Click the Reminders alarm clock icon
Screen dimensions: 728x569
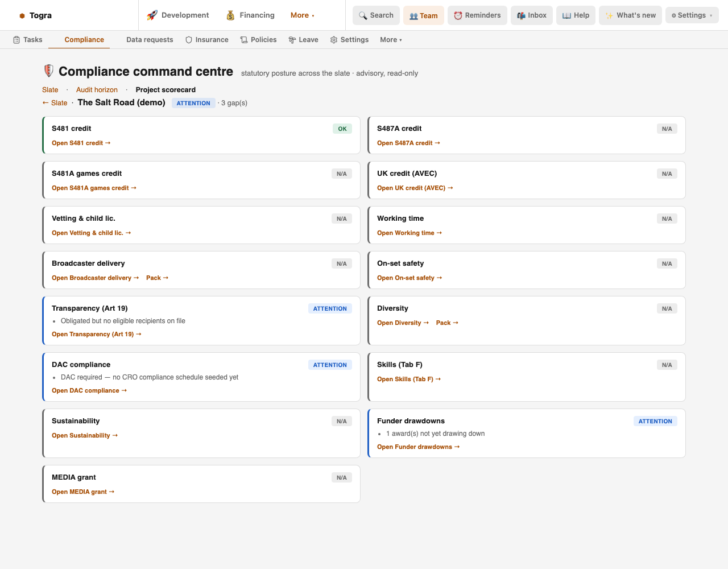coord(458,15)
